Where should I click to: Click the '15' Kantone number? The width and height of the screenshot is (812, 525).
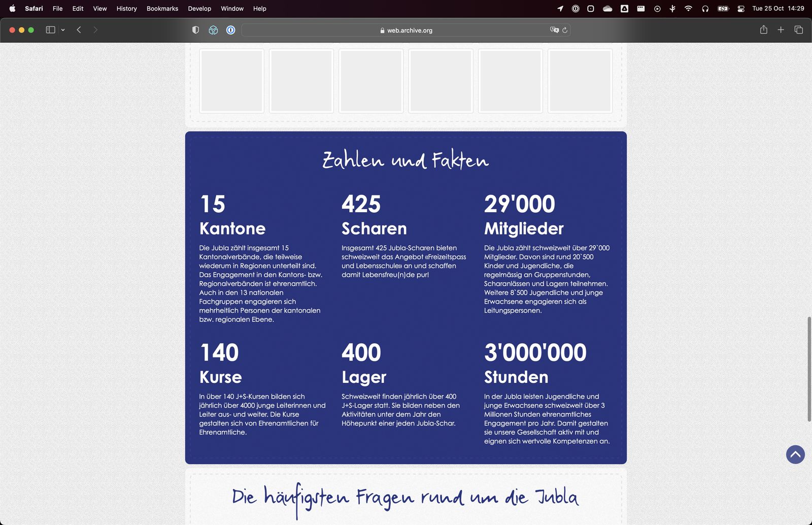point(213,204)
